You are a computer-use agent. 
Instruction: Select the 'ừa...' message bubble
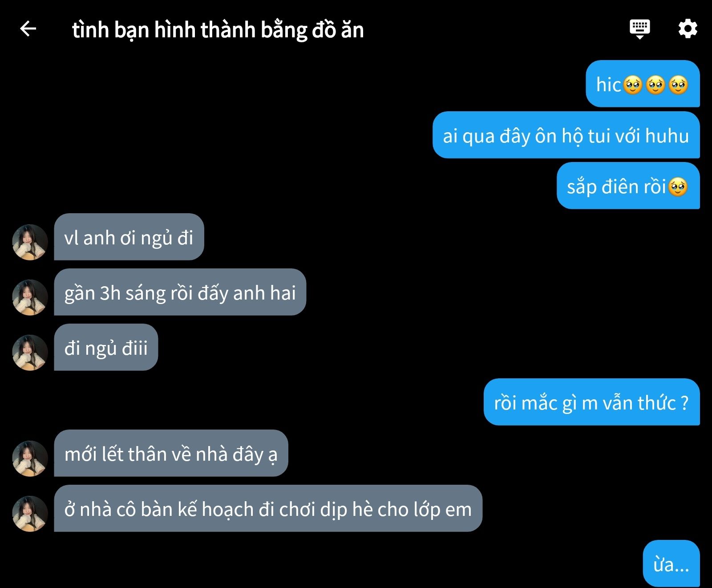tap(671, 564)
